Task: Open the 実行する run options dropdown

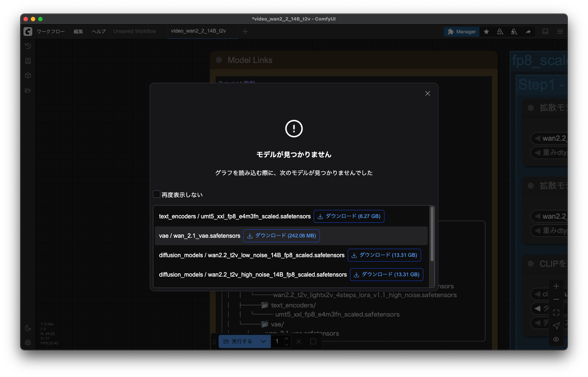Action: pos(263,341)
